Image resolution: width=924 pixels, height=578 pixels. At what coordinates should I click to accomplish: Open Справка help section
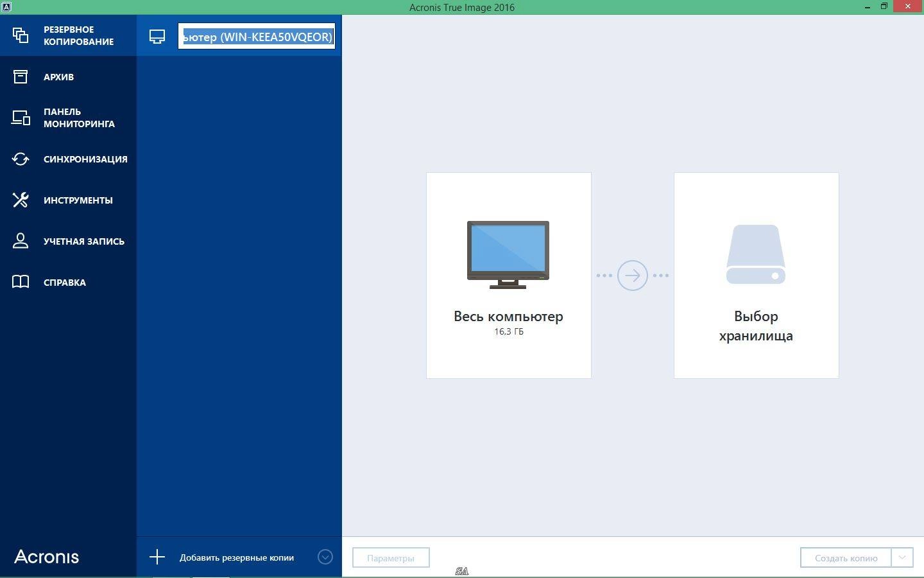click(x=68, y=282)
